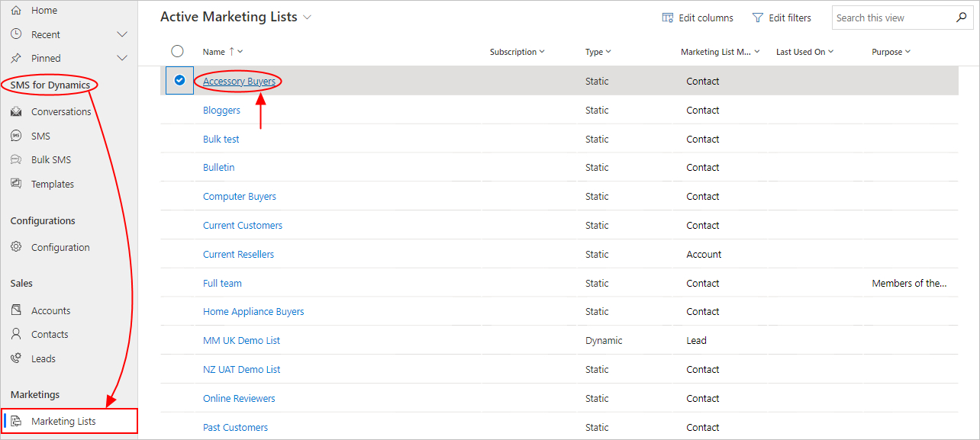Open the Leads phone icon
Screen dimensions: 980x440
pos(16,358)
